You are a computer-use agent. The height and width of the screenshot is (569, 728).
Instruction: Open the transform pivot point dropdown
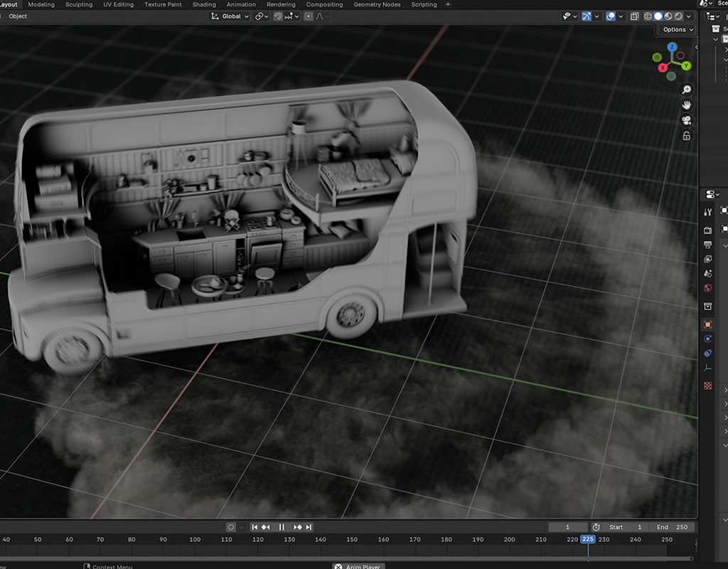[x=262, y=16]
